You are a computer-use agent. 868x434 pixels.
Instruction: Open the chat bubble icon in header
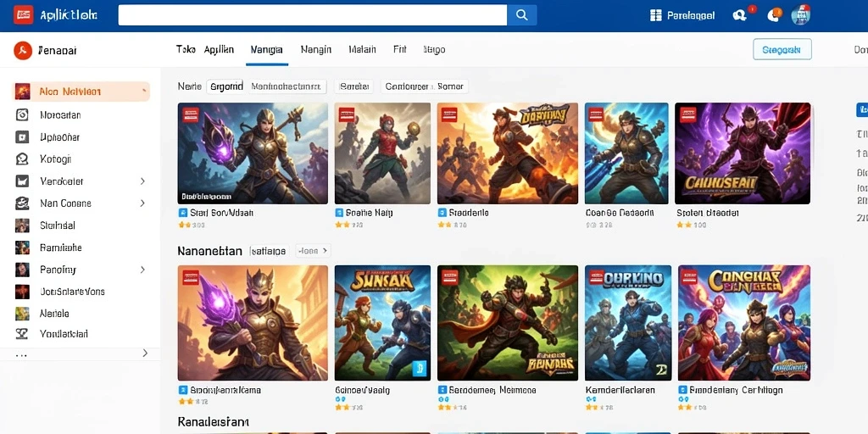739,15
